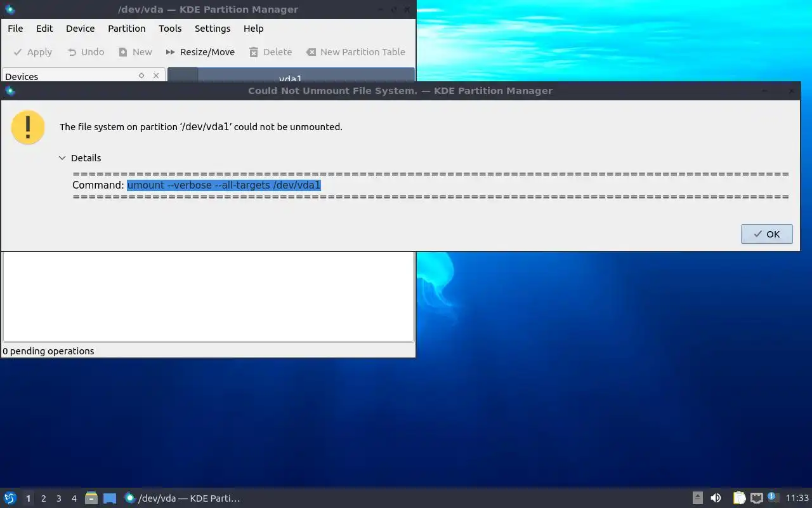Viewport: 812px width, 508px height.
Task: Click the Apply toolbar button
Action: pos(33,52)
